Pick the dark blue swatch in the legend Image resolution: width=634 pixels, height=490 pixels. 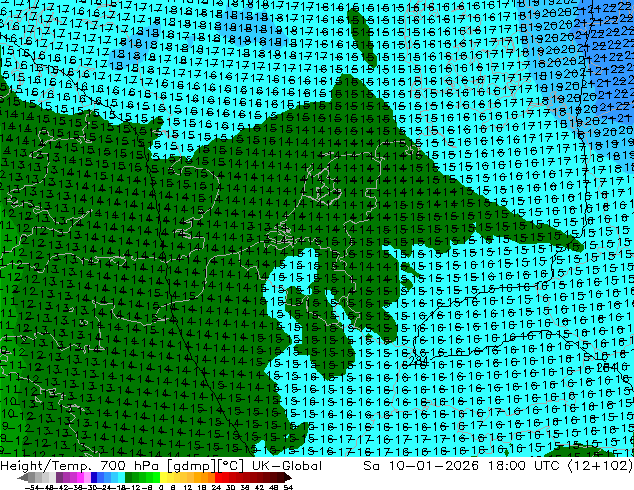coord(94,478)
